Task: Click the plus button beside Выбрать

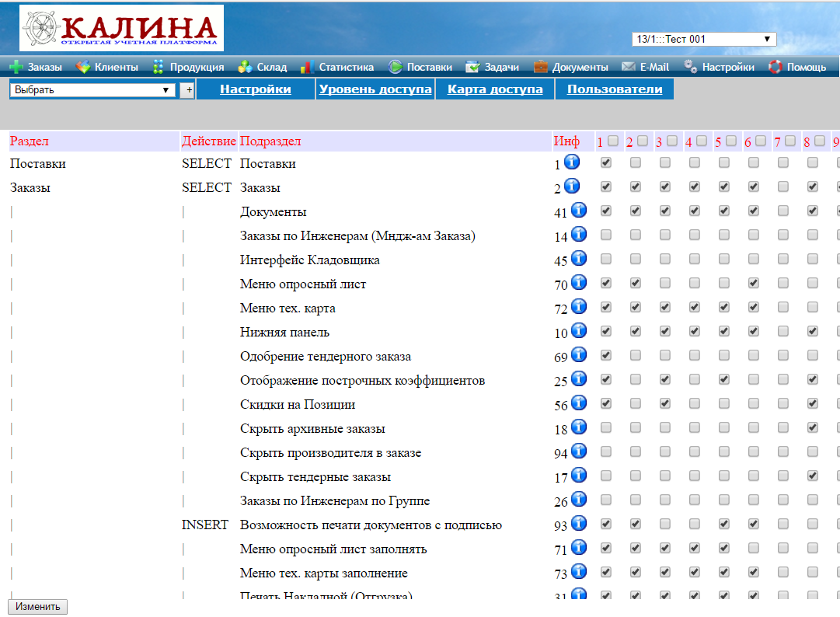Action: pos(188,90)
